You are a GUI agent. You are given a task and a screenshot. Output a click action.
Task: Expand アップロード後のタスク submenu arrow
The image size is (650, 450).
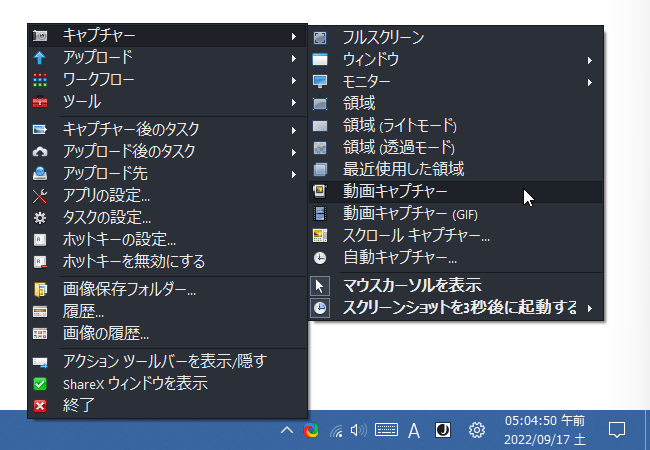(x=293, y=152)
